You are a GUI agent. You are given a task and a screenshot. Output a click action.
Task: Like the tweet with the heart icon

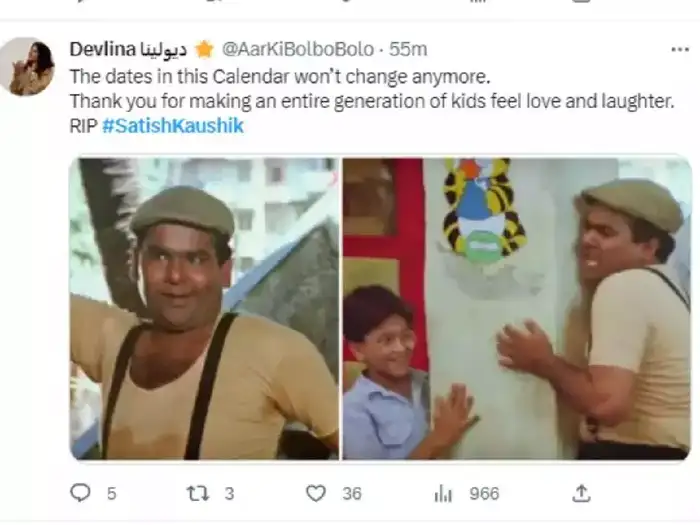[316, 493]
